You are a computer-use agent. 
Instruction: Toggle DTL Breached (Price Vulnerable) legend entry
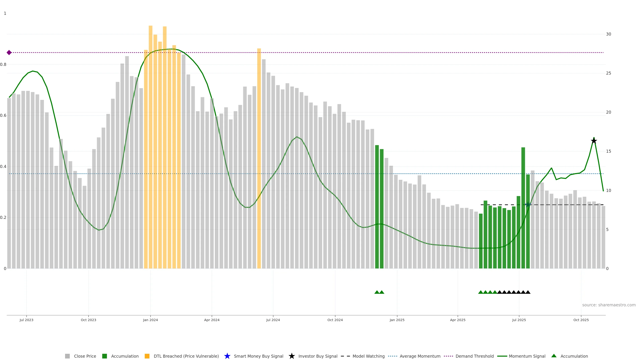pyautogui.click(x=186, y=356)
